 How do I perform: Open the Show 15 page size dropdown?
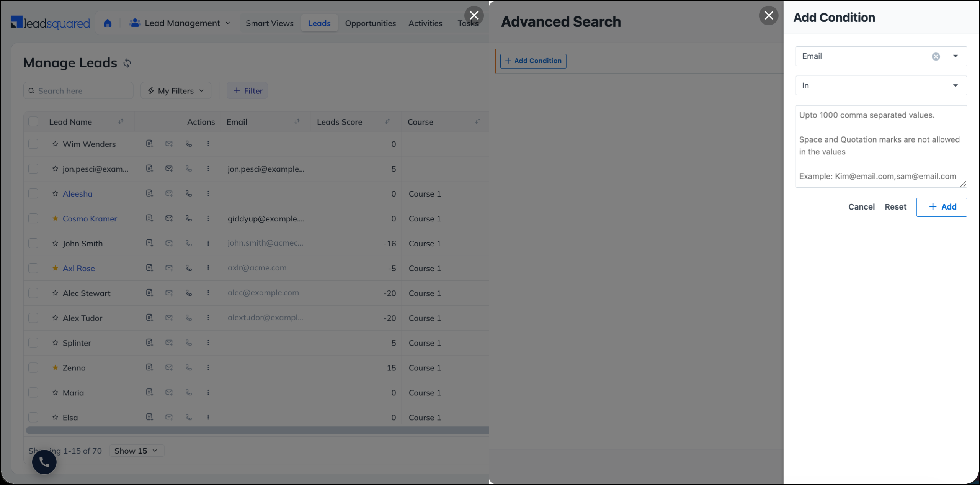coord(137,451)
